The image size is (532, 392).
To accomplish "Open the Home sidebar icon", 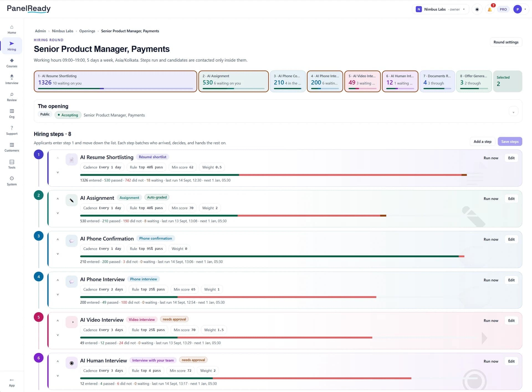I will (x=12, y=29).
